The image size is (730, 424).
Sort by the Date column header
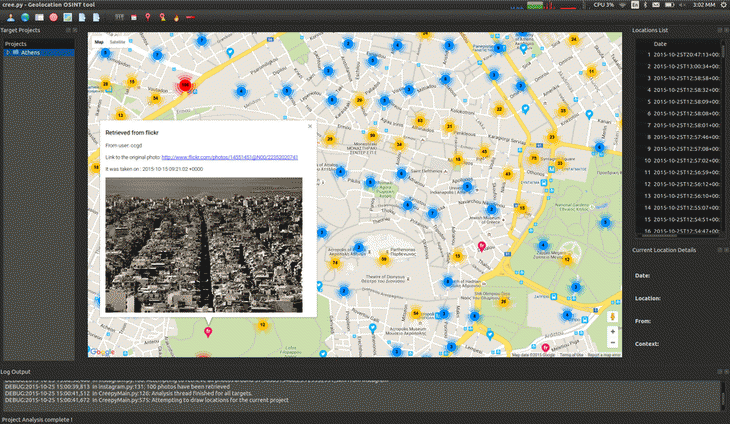pos(660,44)
